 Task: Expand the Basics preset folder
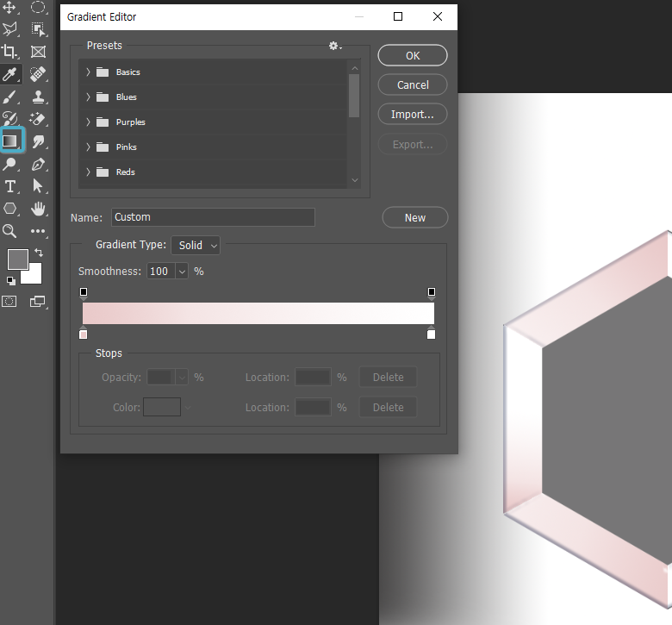[88, 72]
